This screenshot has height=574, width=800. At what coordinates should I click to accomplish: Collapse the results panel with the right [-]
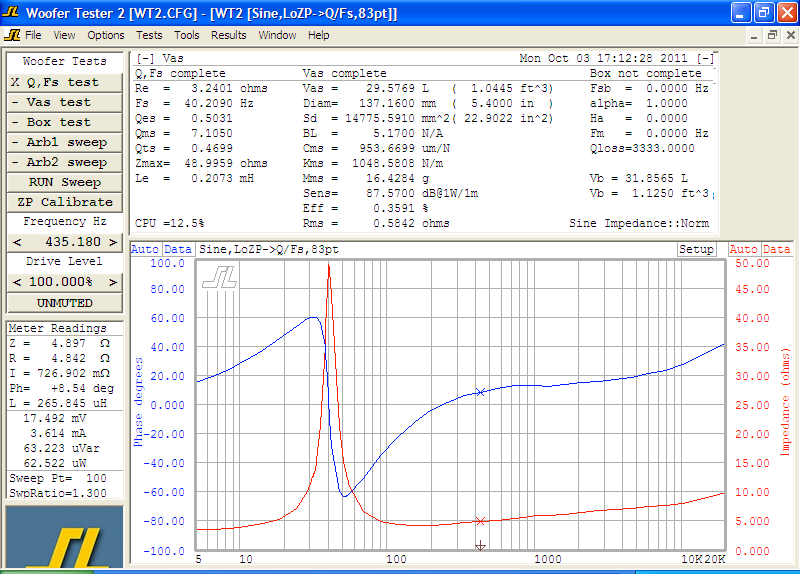(x=706, y=58)
